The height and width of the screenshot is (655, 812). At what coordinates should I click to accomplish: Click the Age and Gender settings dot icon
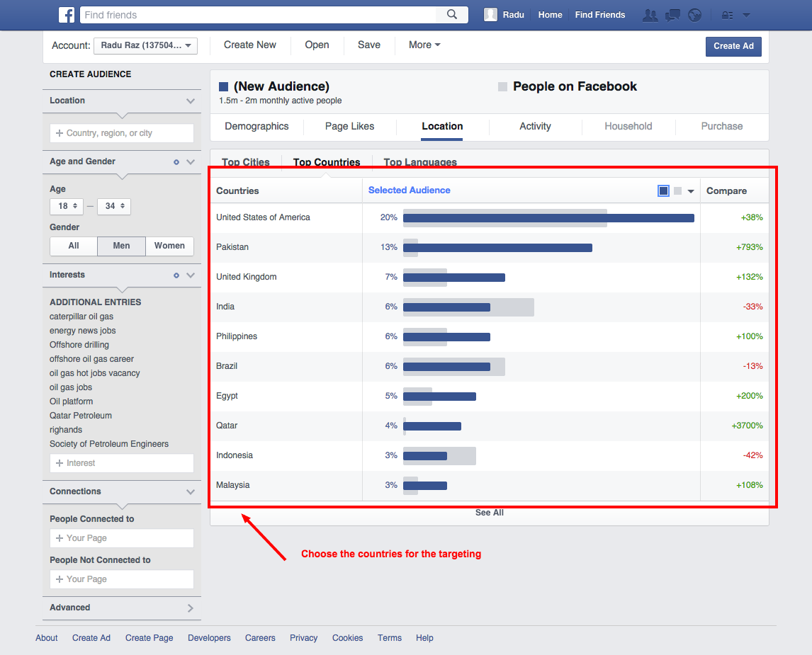click(176, 162)
